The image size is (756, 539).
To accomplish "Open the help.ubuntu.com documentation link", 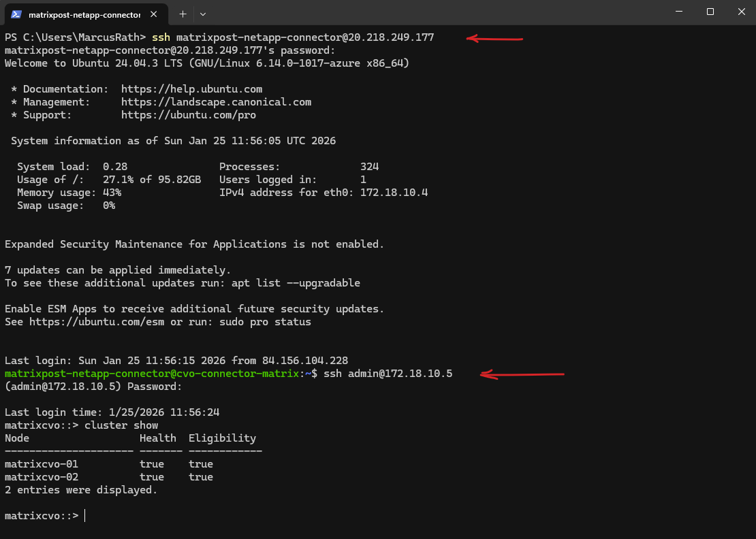I will (191, 89).
